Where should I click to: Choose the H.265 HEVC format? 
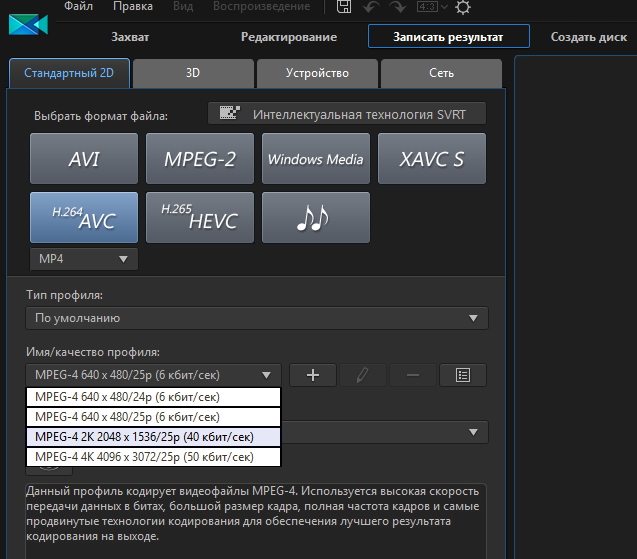tap(200, 217)
